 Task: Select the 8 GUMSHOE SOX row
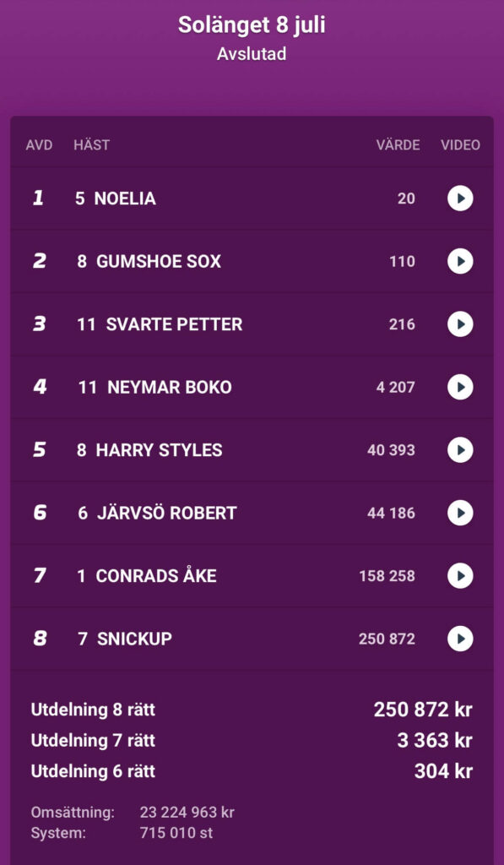(252, 261)
